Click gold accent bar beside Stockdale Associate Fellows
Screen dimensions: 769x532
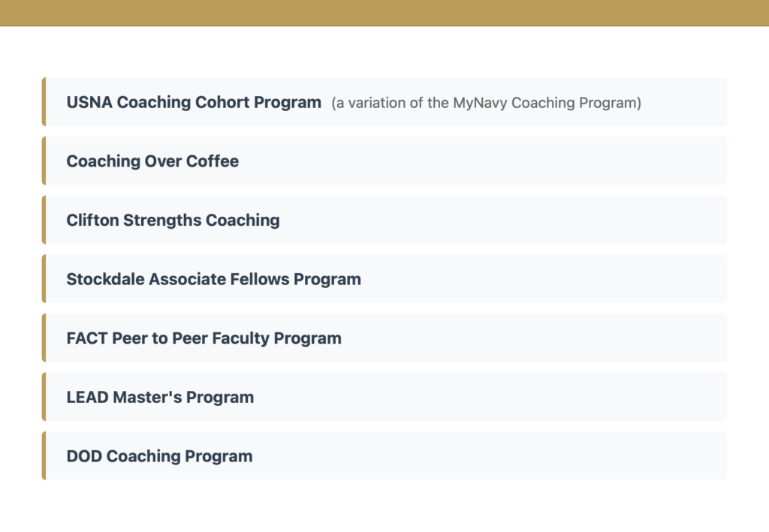44,279
